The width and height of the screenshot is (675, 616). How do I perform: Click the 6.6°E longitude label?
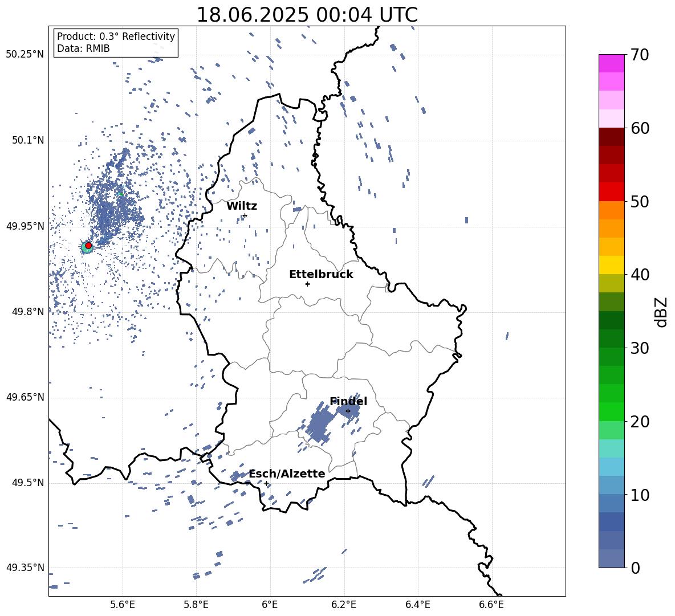(x=491, y=605)
